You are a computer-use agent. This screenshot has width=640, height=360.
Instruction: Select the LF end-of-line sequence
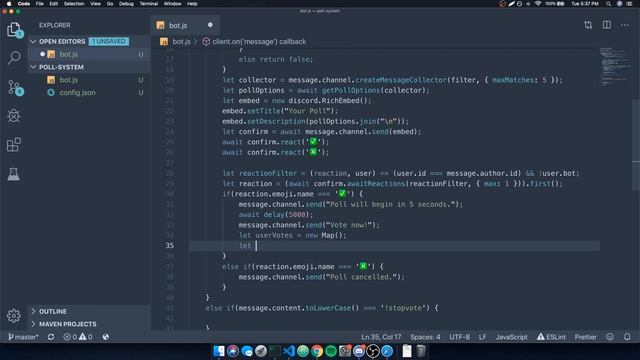point(483,337)
